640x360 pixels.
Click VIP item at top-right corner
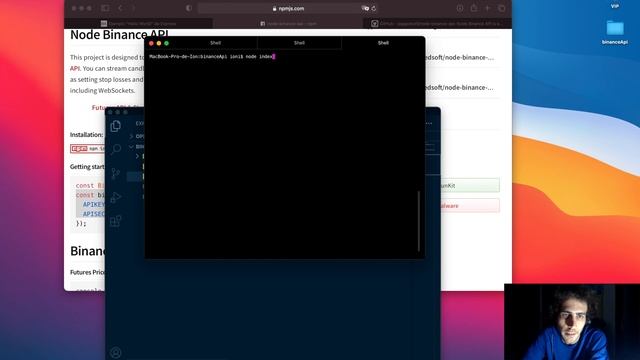coord(615,6)
